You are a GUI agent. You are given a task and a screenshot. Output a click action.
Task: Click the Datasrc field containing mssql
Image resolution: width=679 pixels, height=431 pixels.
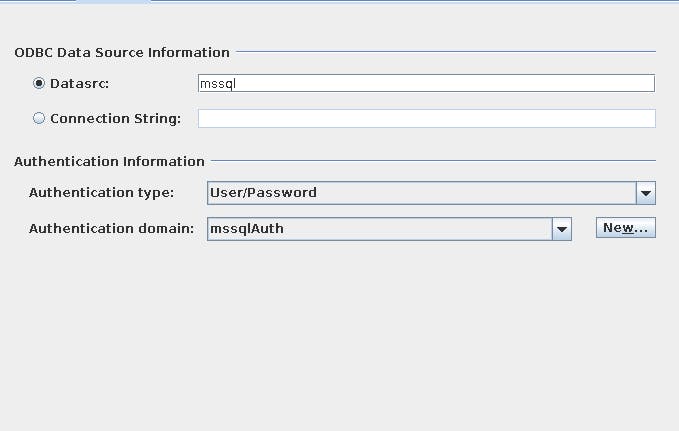pos(426,84)
